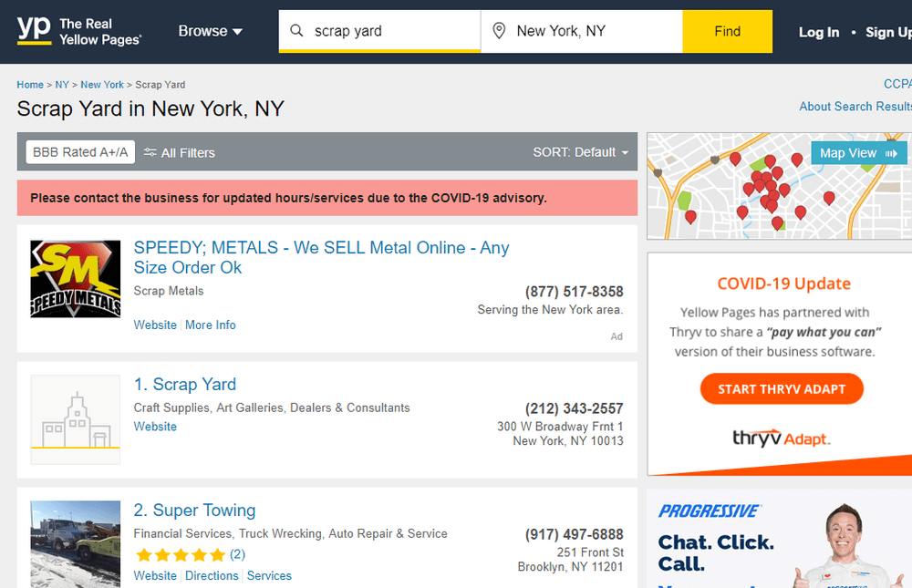This screenshot has width=912, height=588.
Task: Click the search magnifier icon
Action: (296, 30)
